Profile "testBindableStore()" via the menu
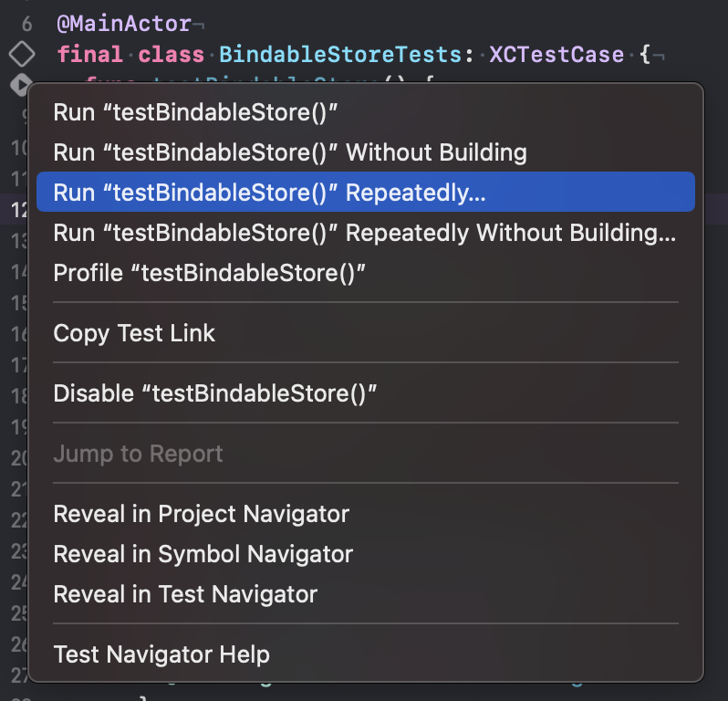728x701 pixels. [x=210, y=273]
